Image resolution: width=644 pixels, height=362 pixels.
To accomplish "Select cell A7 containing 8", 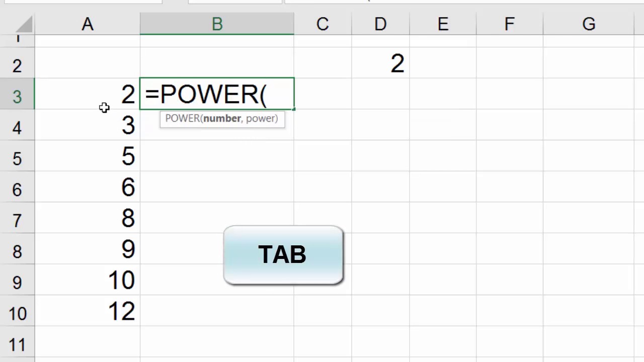I will pos(88,218).
